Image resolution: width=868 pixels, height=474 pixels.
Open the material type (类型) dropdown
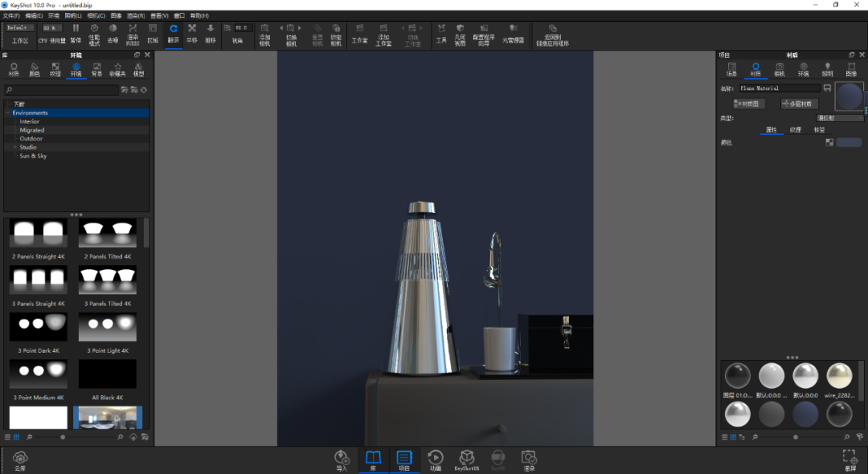tap(840, 118)
